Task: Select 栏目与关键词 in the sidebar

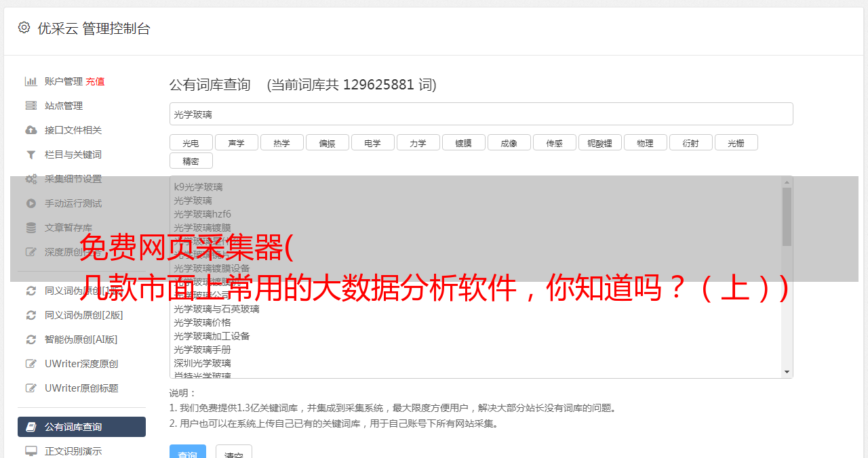Action: (73, 154)
